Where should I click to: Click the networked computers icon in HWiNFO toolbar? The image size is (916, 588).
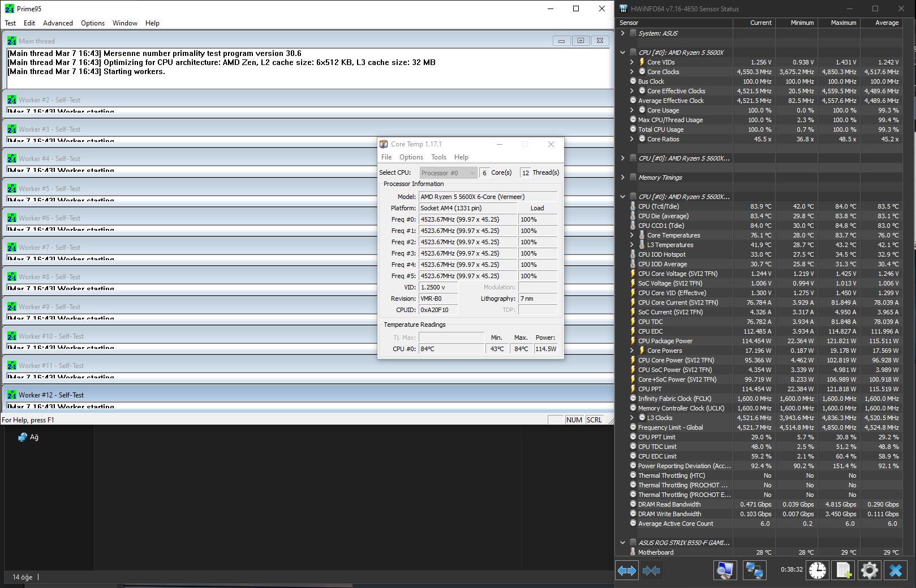click(x=754, y=570)
